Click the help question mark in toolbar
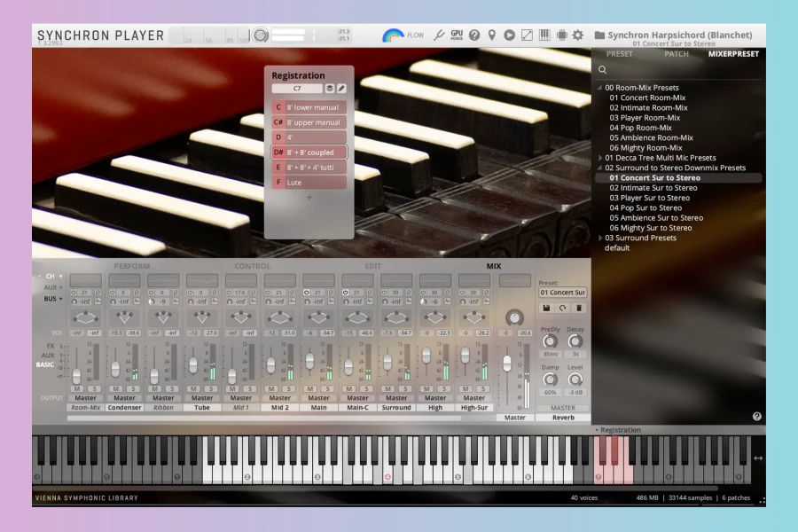798x532 pixels. [x=474, y=35]
